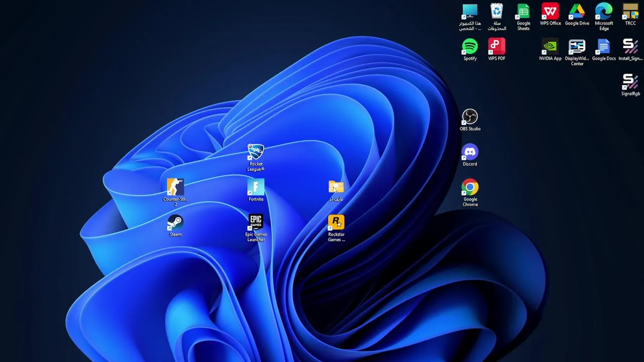Click the Google Drive desktop icon
Image resolution: width=644 pixels, height=362 pixels.
pos(577,14)
